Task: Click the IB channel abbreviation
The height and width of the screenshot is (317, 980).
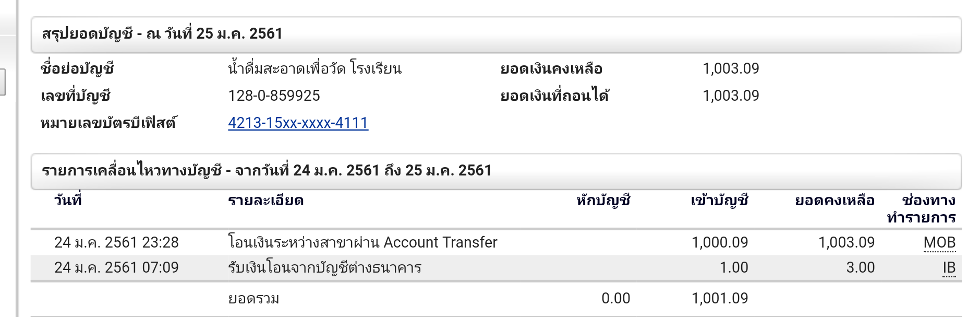Action: 949,267
